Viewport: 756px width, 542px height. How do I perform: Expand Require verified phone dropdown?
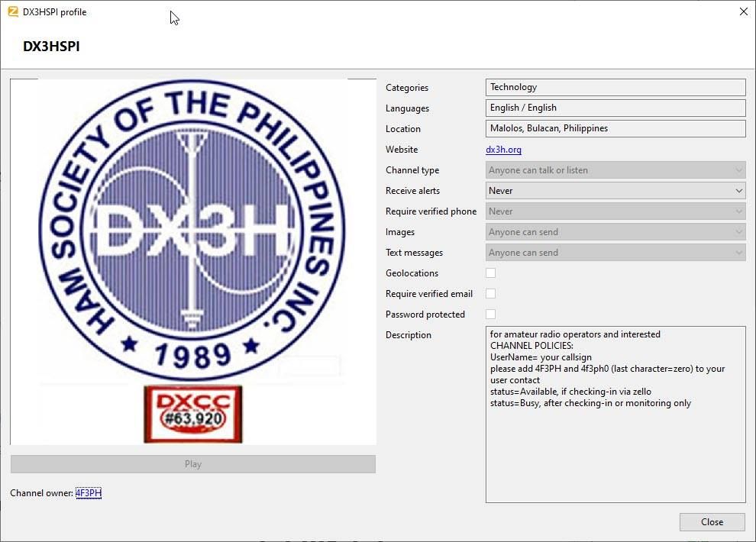pyautogui.click(x=615, y=211)
